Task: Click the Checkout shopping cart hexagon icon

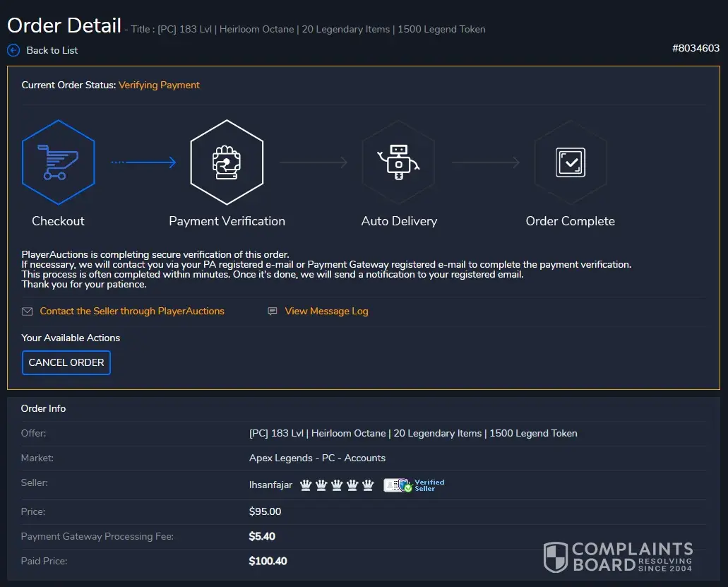Action: [x=58, y=162]
